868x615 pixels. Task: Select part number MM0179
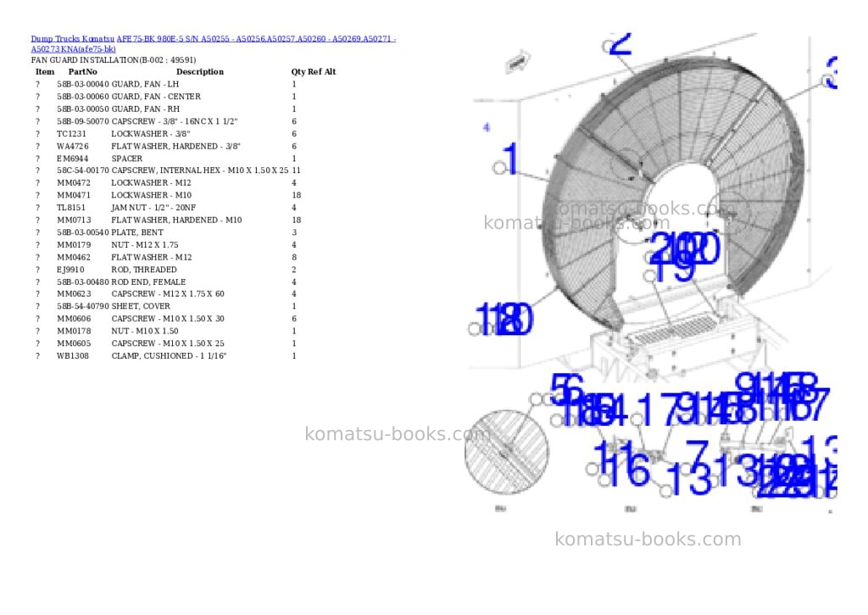[74, 245]
